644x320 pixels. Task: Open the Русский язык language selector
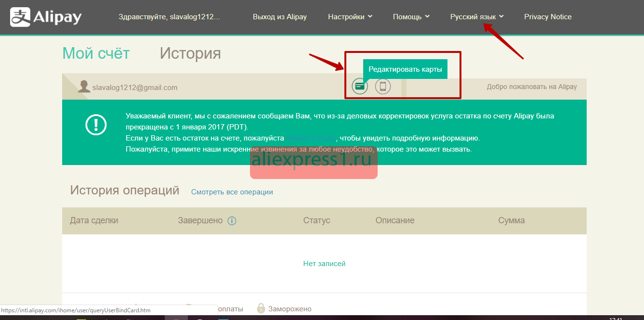[477, 17]
